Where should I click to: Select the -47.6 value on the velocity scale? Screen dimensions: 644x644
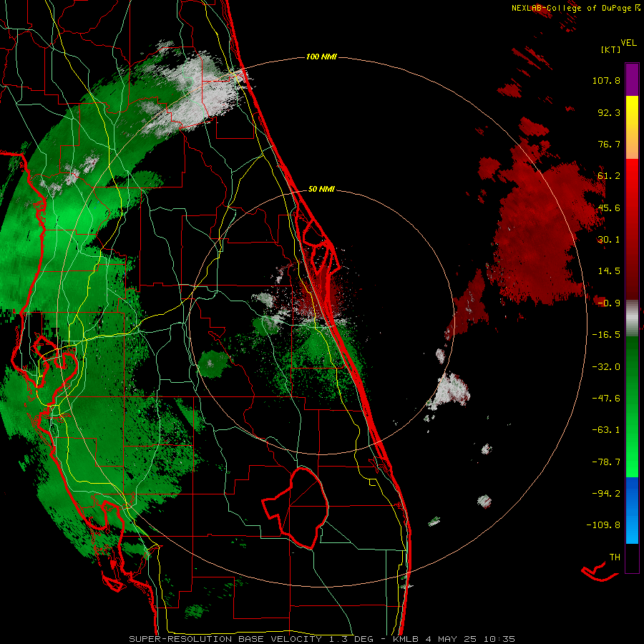[606, 399]
